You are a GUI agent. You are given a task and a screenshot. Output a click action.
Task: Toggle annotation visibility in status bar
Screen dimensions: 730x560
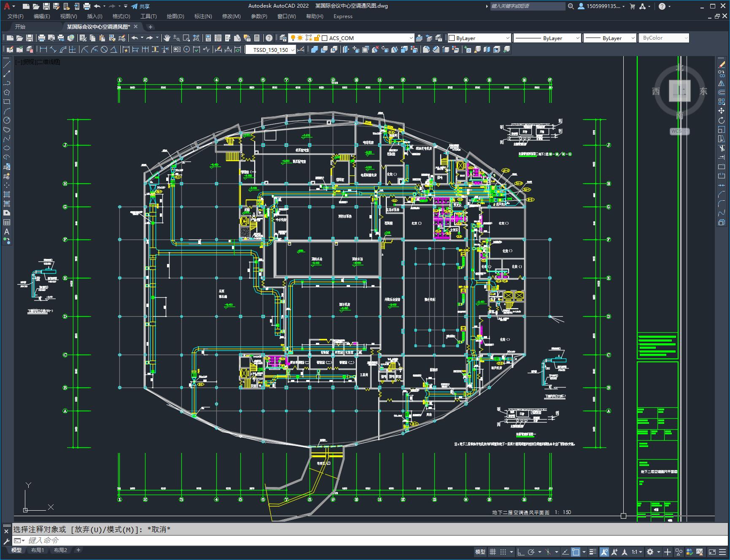[x=604, y=552]
